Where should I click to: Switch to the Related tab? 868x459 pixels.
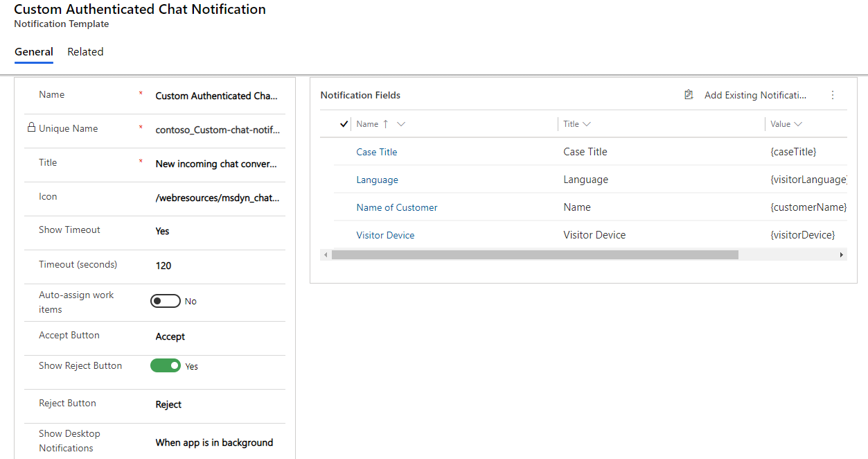point(85,51)
